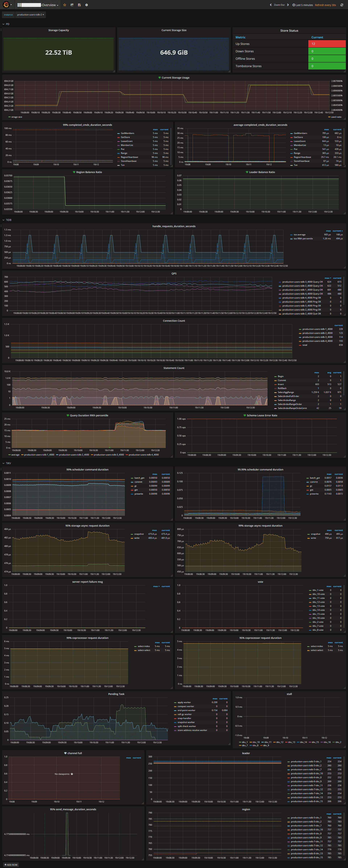Open Storage Capacity panel title menu

[58, 30]
